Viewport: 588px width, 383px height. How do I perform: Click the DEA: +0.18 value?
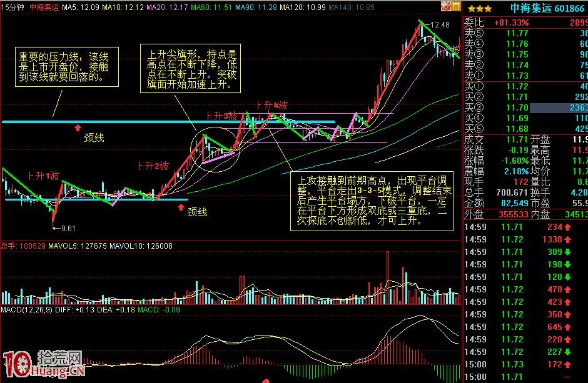(x=116, y=310)
